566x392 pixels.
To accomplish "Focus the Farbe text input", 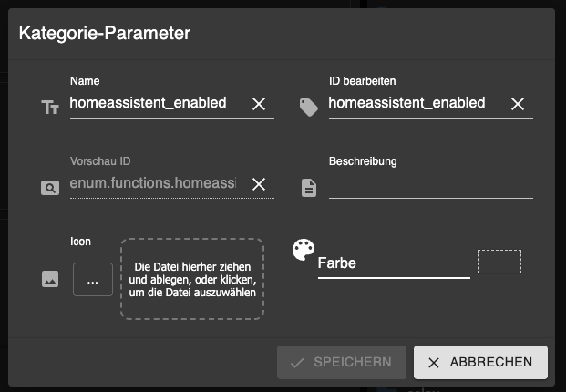I will (392, 263).
